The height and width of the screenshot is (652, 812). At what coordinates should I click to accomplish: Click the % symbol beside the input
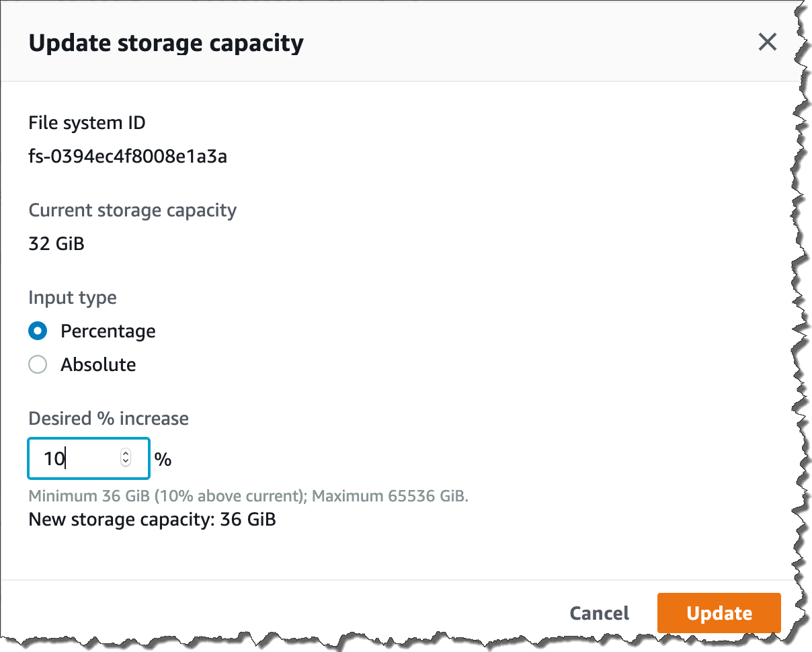click(x=163, y=460)
